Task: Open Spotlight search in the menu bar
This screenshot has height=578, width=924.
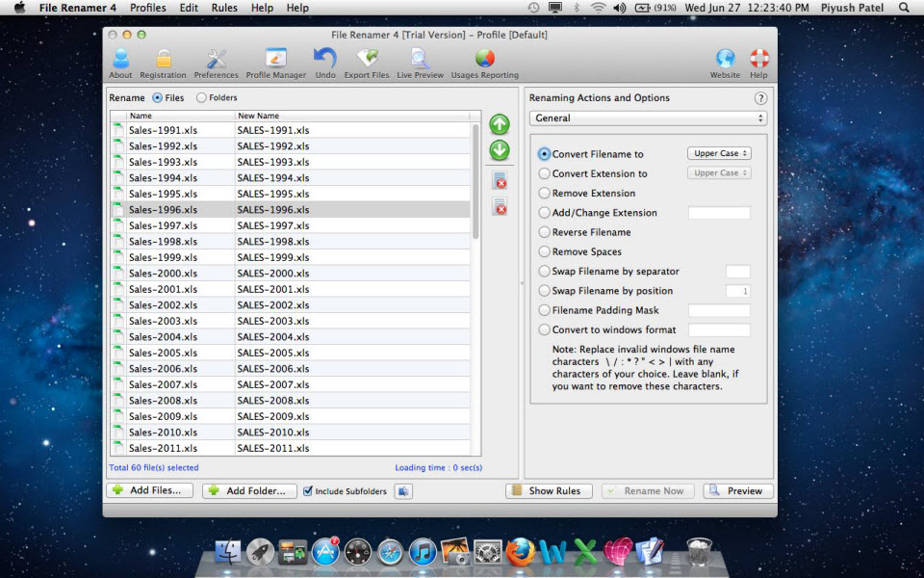Action: click(904, 8)
